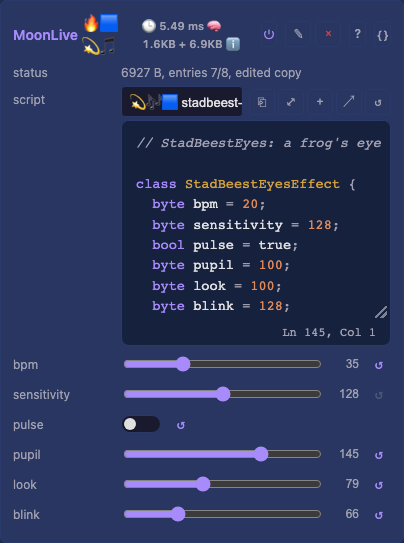This screenshot has height=543, width=404.
Task: Reset the bpm value
Action: [379, 365]
